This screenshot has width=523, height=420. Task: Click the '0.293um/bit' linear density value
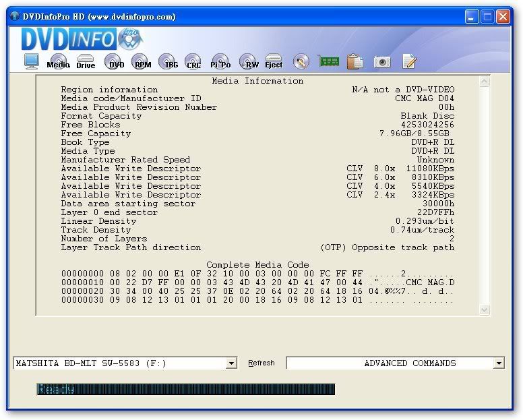click(425, 221)
